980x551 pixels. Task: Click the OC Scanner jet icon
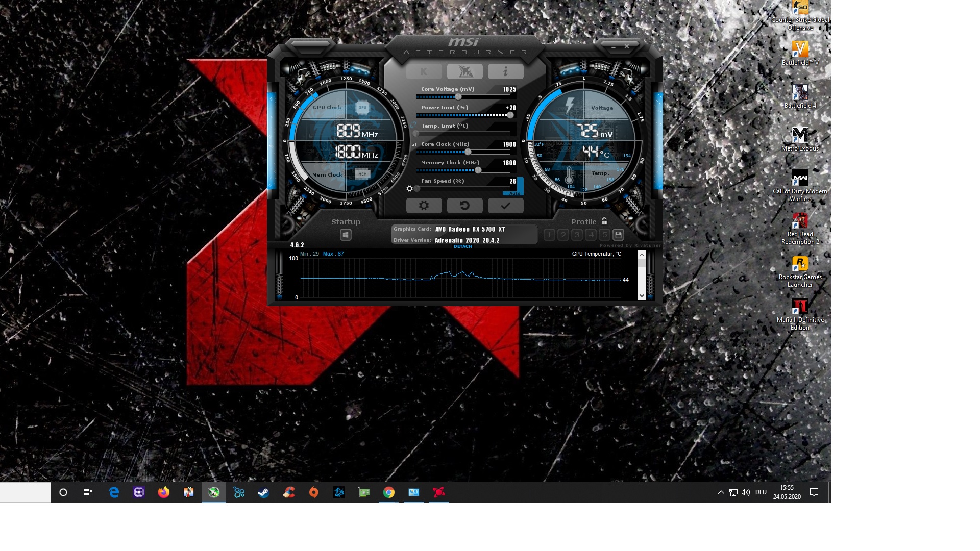(464, 71)
